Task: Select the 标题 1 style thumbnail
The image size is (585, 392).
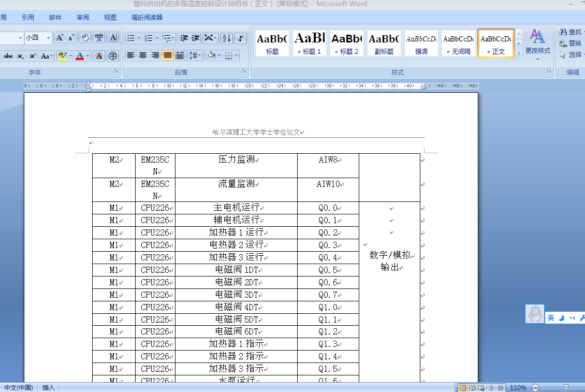Action: click(x=309, y=42)
